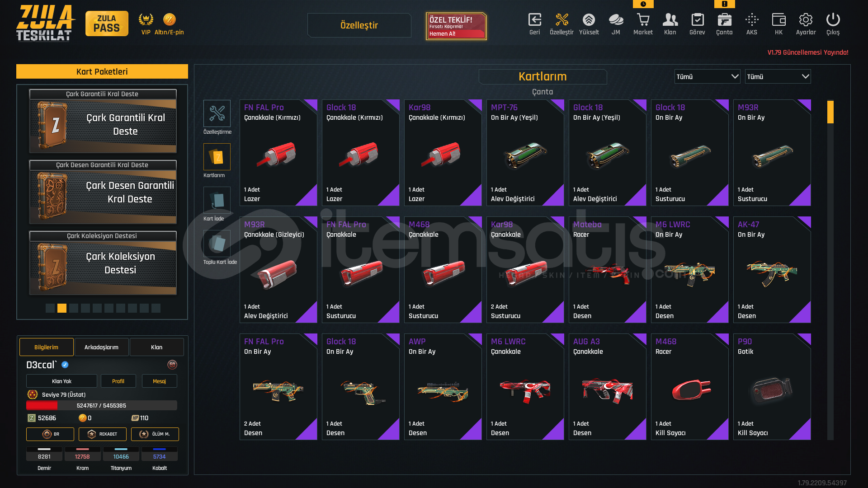Open the Klan icon in top bar
Screen dimensions: 868x488
670,20
